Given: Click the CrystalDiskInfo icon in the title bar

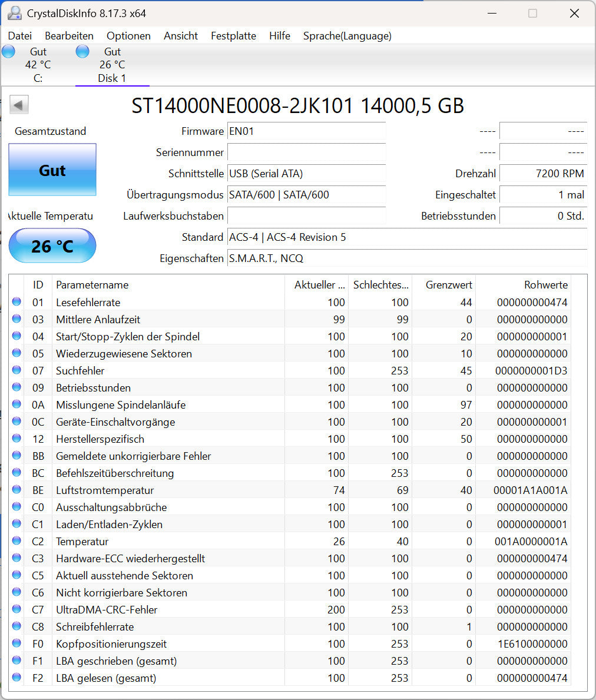Looking at the screenshot, I should [x=14, y=12].
